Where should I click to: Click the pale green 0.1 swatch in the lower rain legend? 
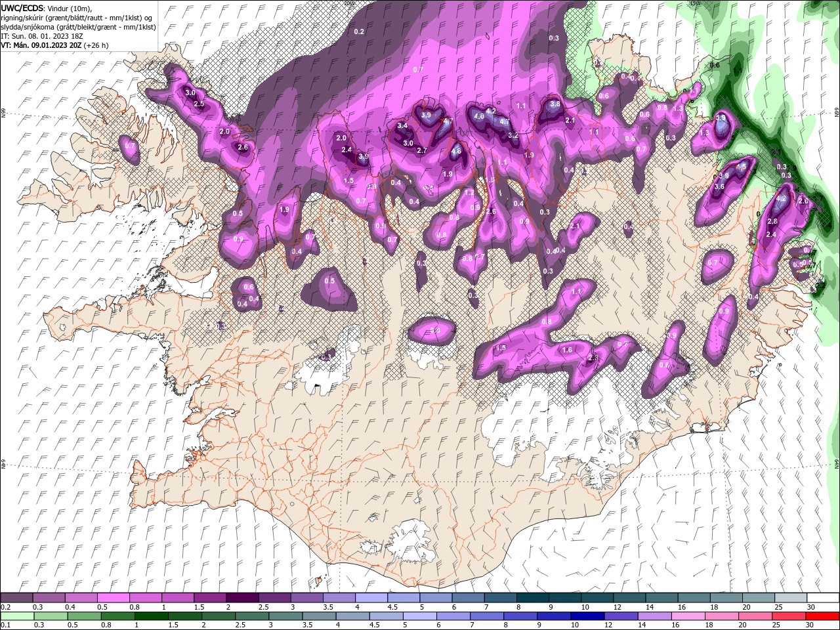pos(17,616)
